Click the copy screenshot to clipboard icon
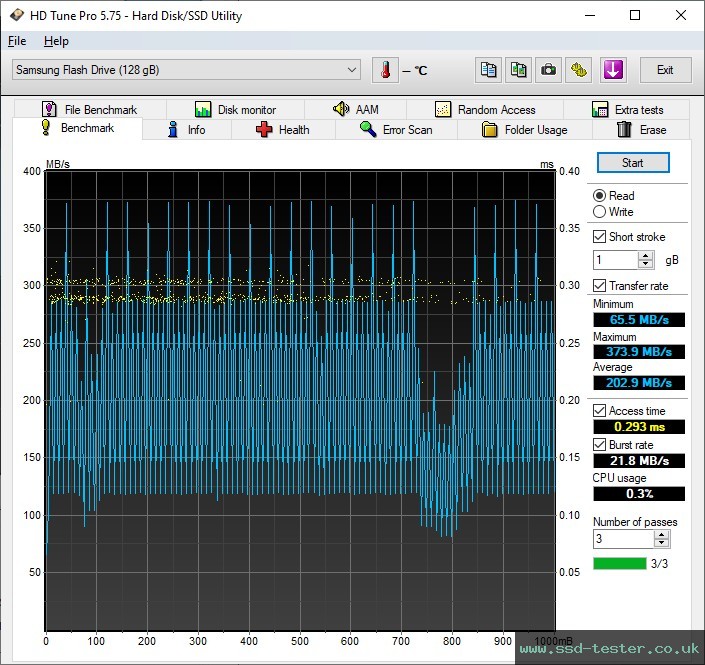Image resolution: width=705 pixels, height=665 pixels. [518, 70]
